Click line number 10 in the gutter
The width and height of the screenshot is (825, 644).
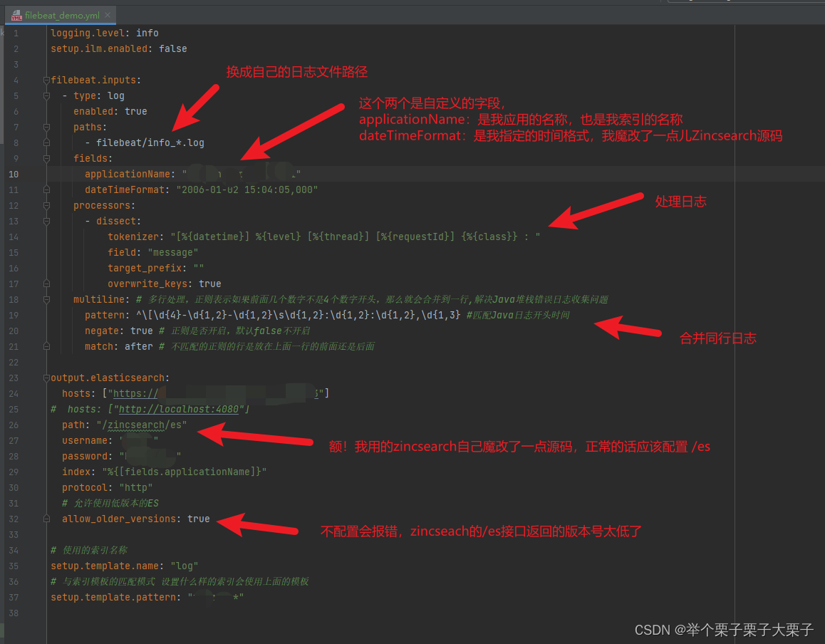(14, 173)
